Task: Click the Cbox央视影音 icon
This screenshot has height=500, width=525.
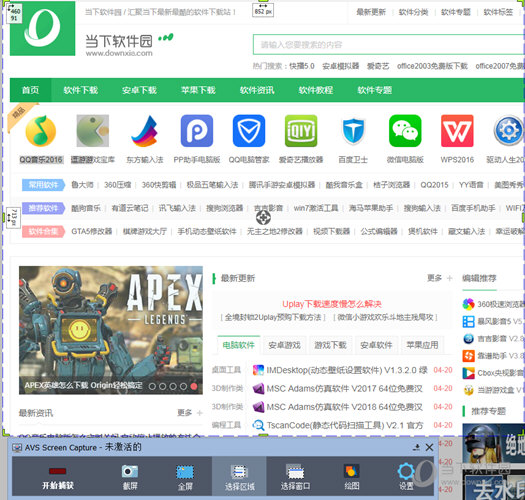Action: coord(468,373)
